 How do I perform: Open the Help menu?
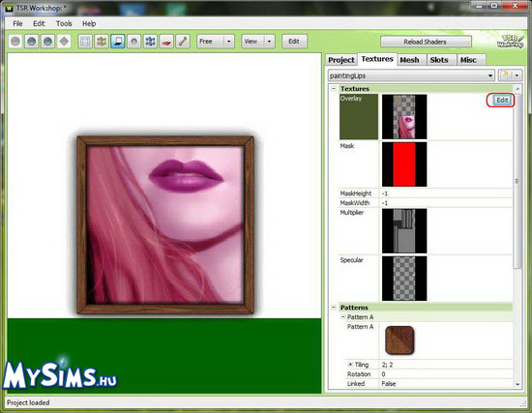tap(89, 23)
